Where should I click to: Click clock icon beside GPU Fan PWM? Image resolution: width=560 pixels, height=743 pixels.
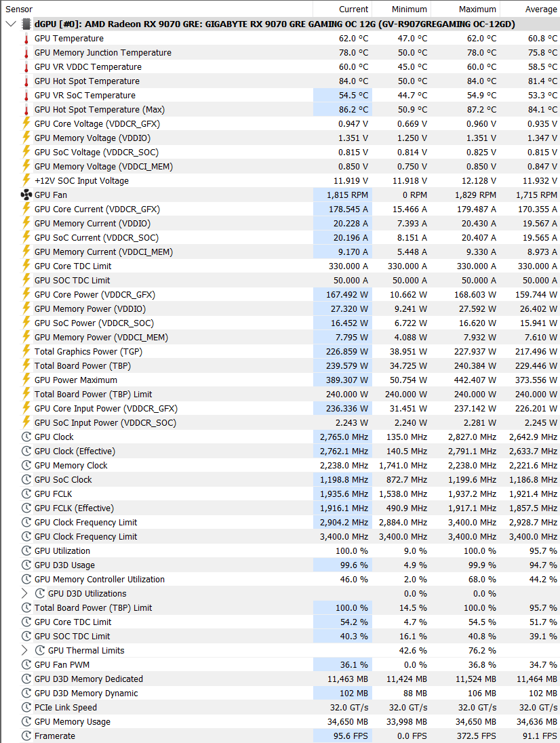pos(26,664)
